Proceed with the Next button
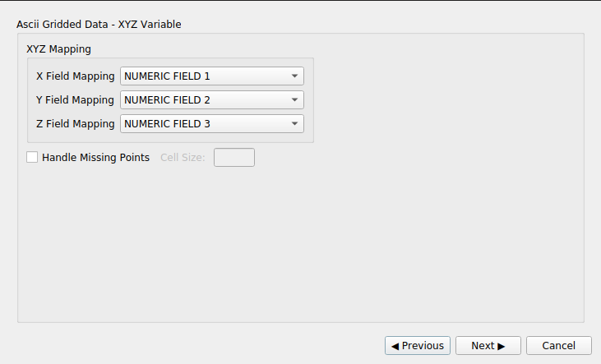Screen dimensions: 601x364 point(488,346)
